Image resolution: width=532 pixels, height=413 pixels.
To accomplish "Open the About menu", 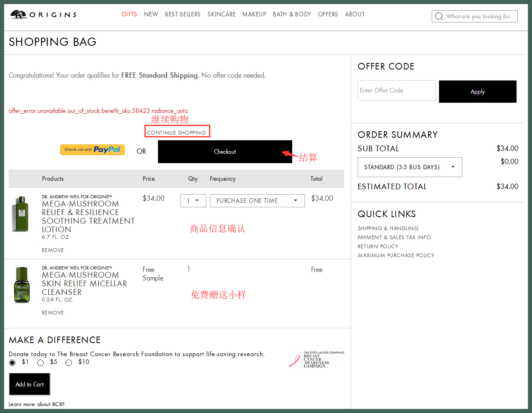I will click(x=355, y=14).
